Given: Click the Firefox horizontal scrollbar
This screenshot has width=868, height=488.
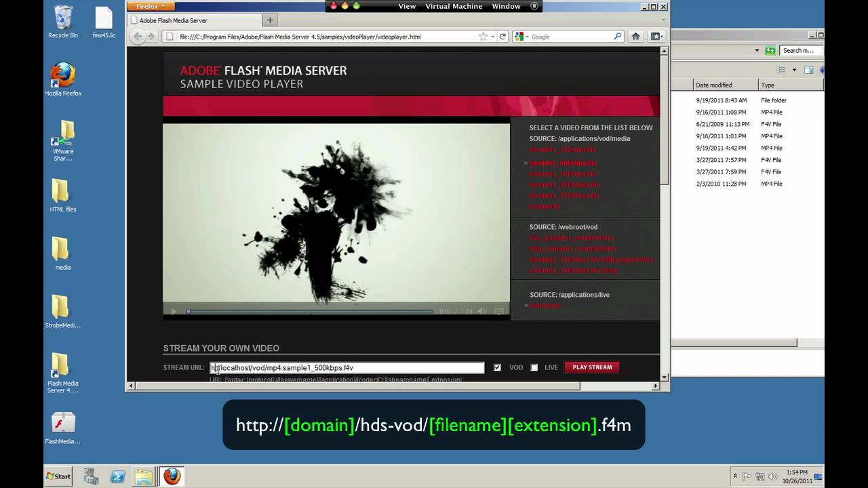Looking at the screenshot, I should coord(357,386).
